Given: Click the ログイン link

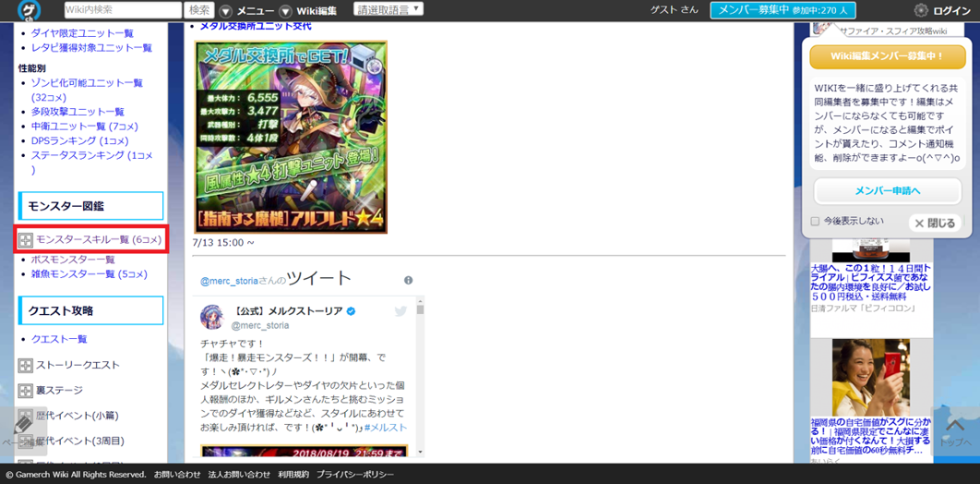Looking at the screenshot, I should [x=952, y=11].
